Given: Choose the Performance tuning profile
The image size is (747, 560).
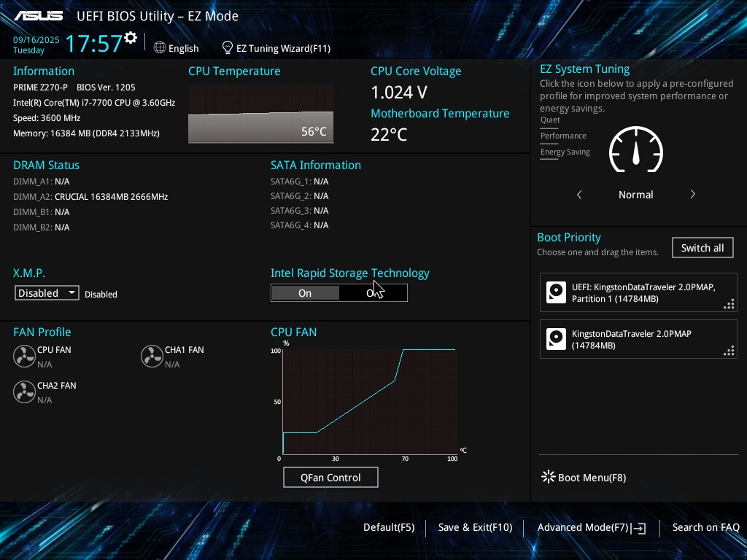Looking at the screenshot, I should pyautogui.click(x=563, y=136).
